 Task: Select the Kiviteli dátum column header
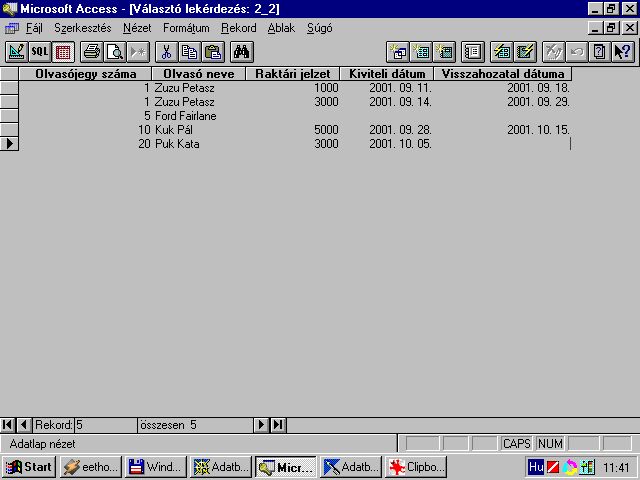click(387, 74)
